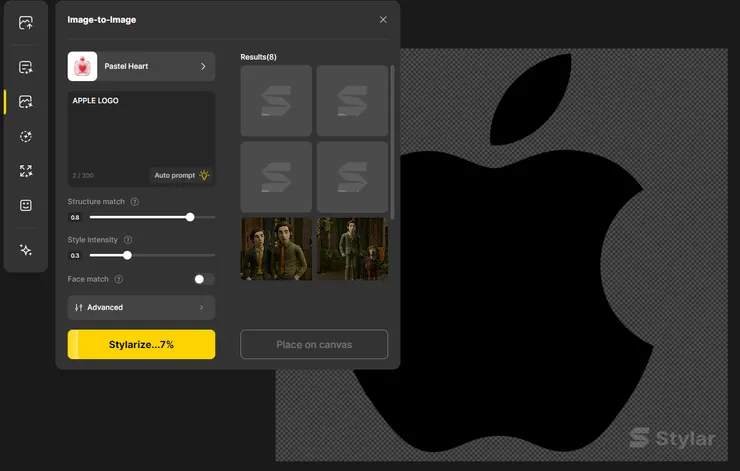Click the Style intensity value 0.3
The image size is (740, 471).
click(x=75, y=256)
